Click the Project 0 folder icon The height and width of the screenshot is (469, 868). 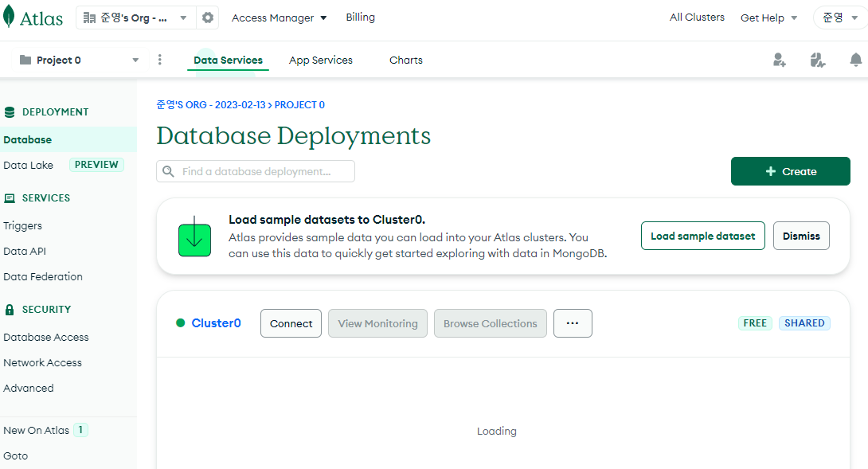25,60
